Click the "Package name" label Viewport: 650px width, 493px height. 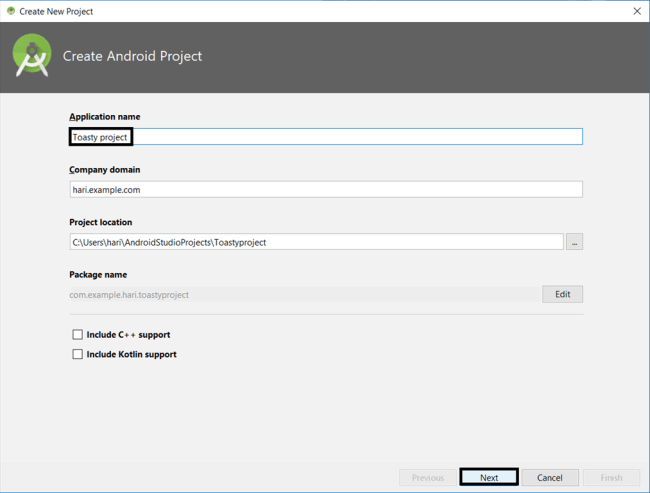click(x=98, y=274)
